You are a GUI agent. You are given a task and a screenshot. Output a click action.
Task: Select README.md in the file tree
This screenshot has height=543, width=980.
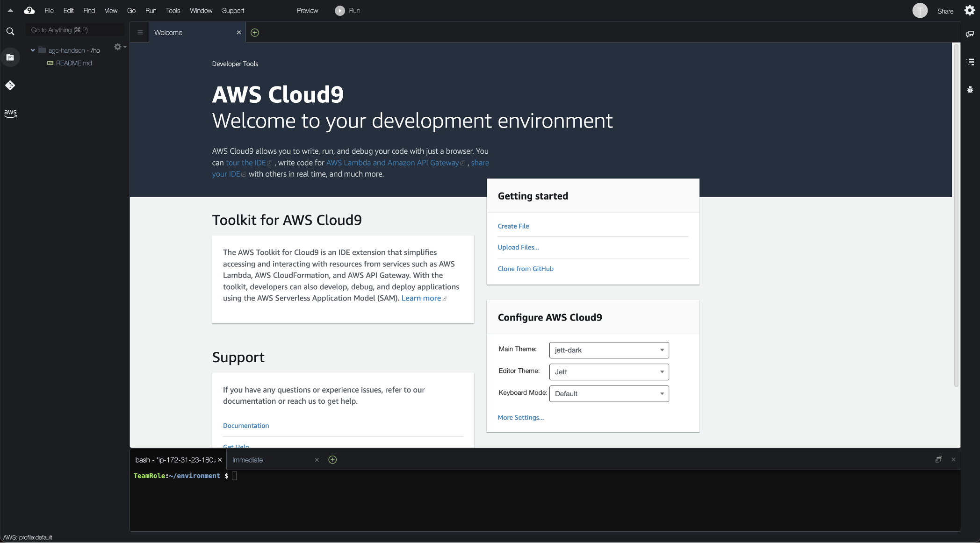click(74, 63)
